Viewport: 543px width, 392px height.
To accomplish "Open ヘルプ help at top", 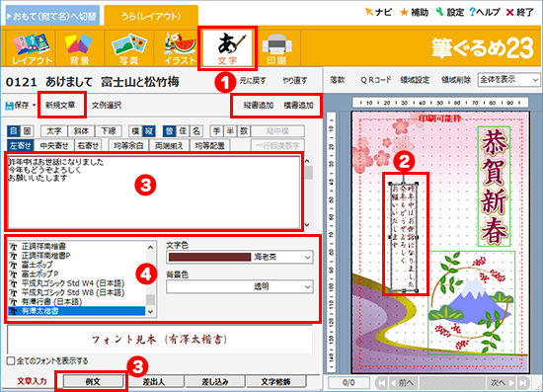I will point(484,13).
